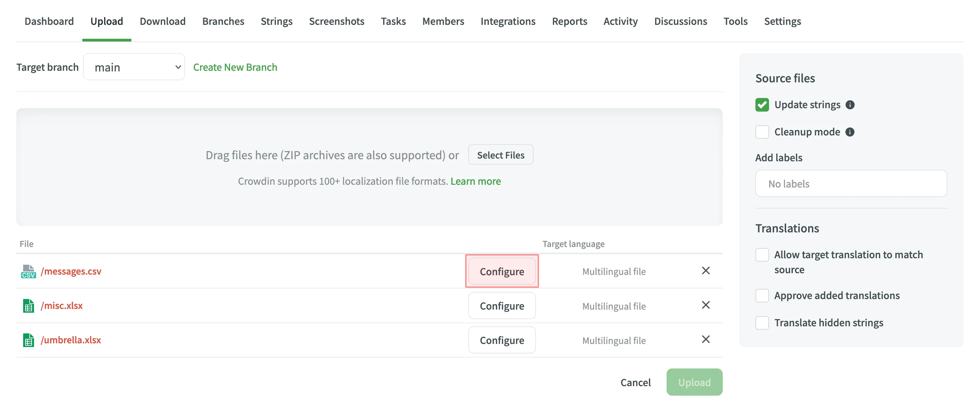Image resolution: width=980 pixels, height=412 pixels.
Task: Open the Cleanup mode info tooltip
Action: tap(851, 132)
